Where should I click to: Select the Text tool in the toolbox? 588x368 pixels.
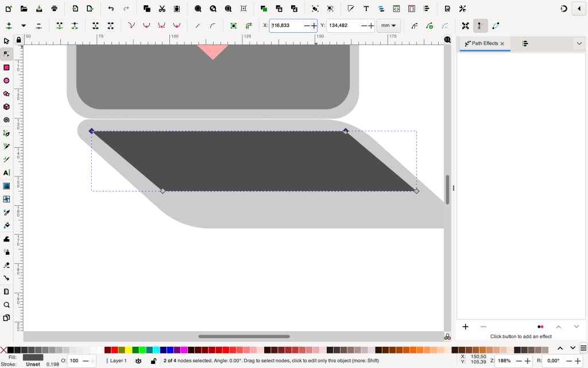coord(6,172)
